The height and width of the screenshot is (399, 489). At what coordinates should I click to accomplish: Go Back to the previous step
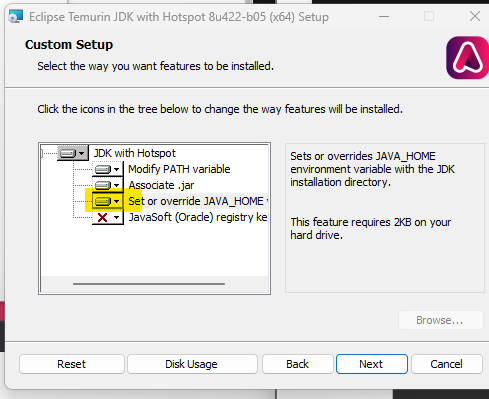point(298,364)
